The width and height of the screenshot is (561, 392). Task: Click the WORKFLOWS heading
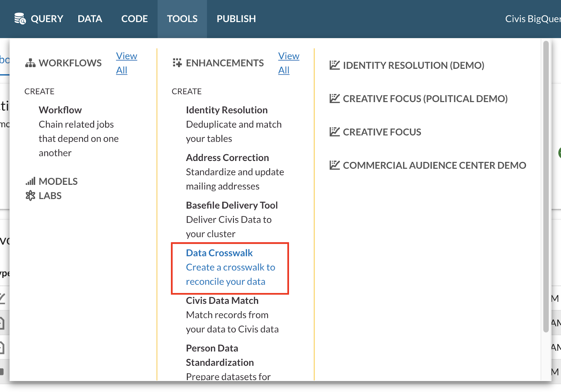point(70,63)
